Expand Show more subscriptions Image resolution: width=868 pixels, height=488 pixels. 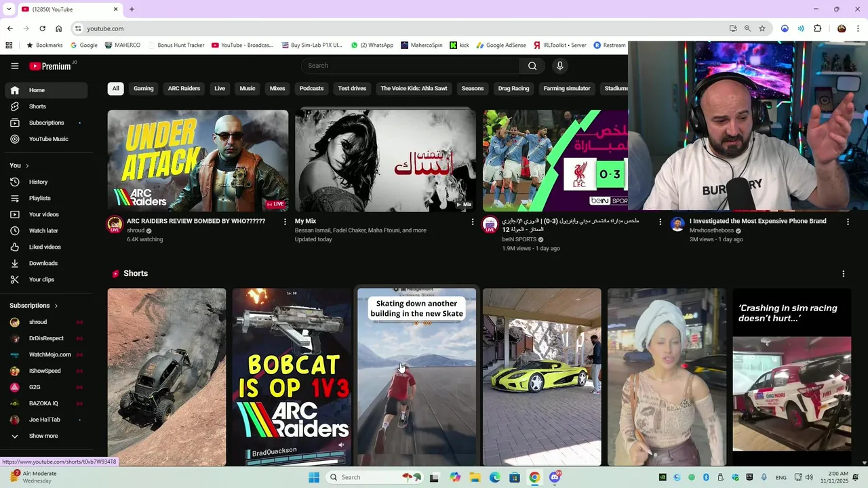[46, 436]
